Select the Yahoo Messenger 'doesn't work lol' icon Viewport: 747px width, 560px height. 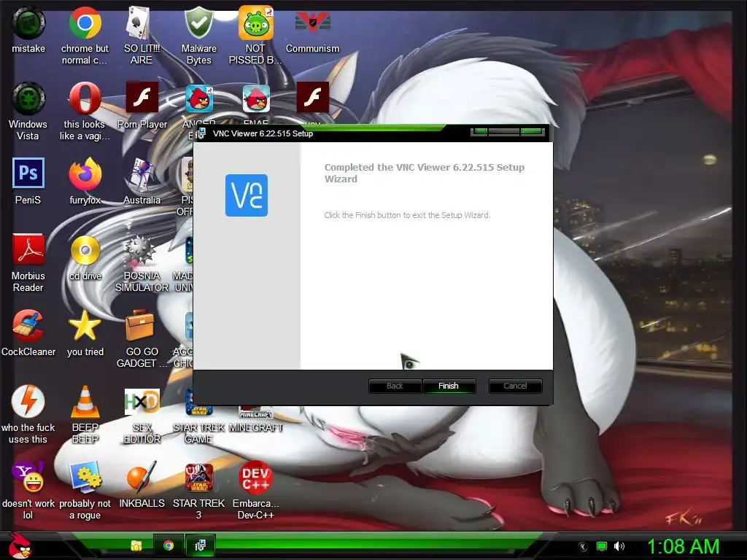28,477
